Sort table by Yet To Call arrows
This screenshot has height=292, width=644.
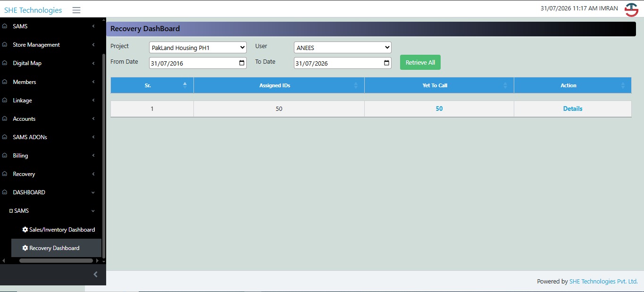click(x=505, y=85)
